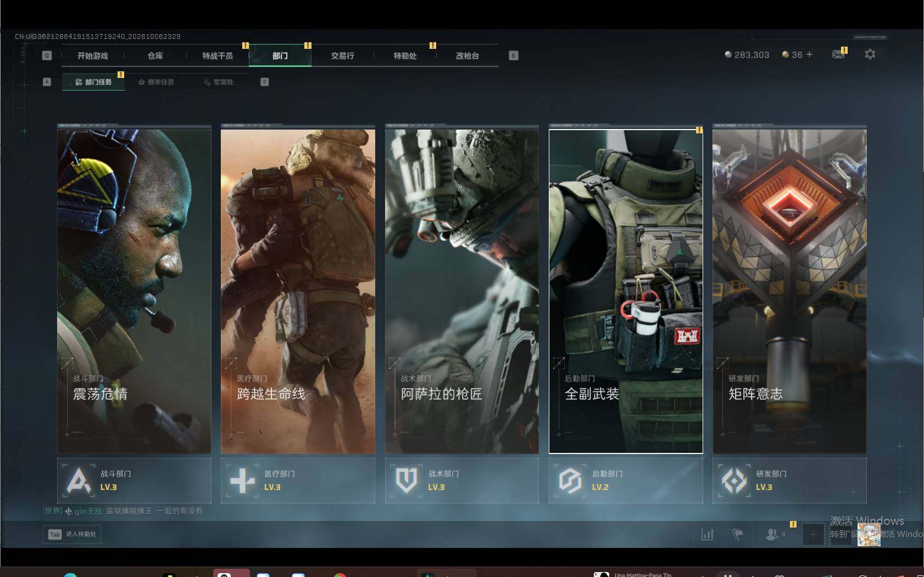This screenshot has height=577, width=924.
Task: Open the friends list icon
Action: (775, 534)
